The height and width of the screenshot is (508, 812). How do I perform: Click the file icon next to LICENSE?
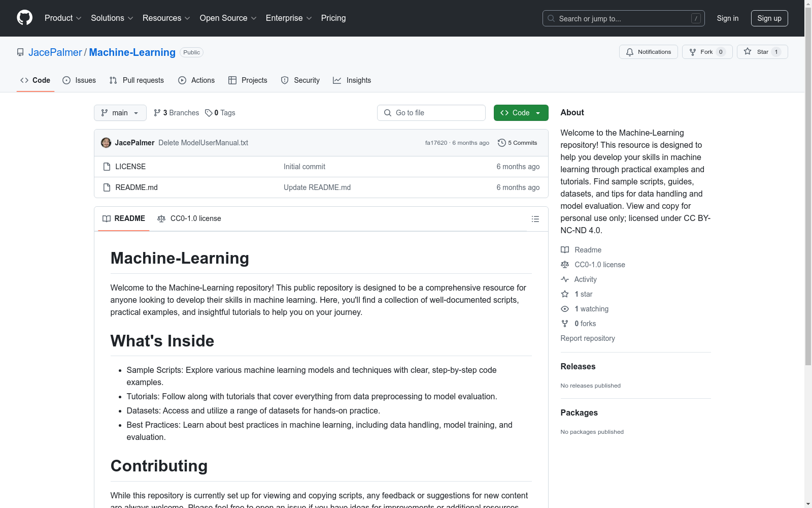coord(107,167)
